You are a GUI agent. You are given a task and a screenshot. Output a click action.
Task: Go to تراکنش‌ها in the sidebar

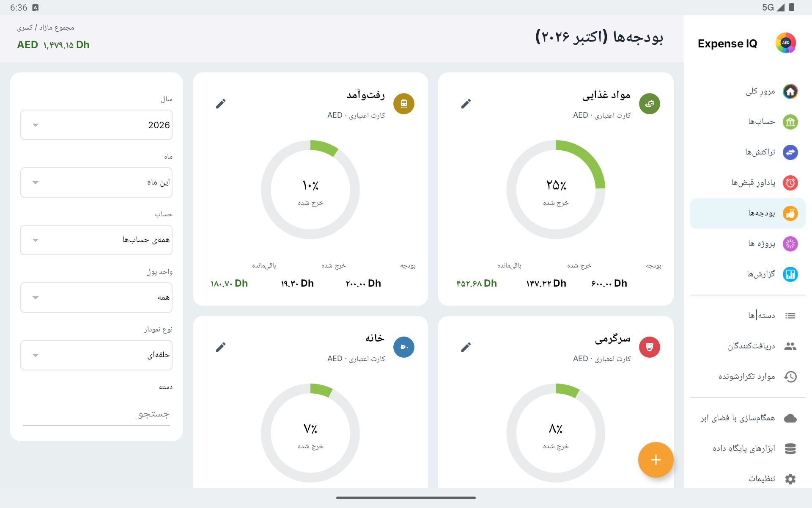point(748,152)
